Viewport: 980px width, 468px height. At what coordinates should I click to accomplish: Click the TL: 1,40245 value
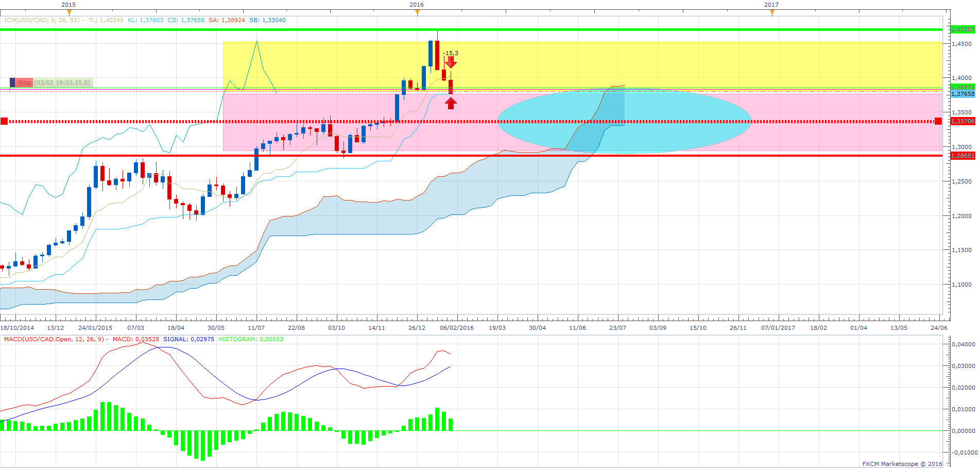106,20
